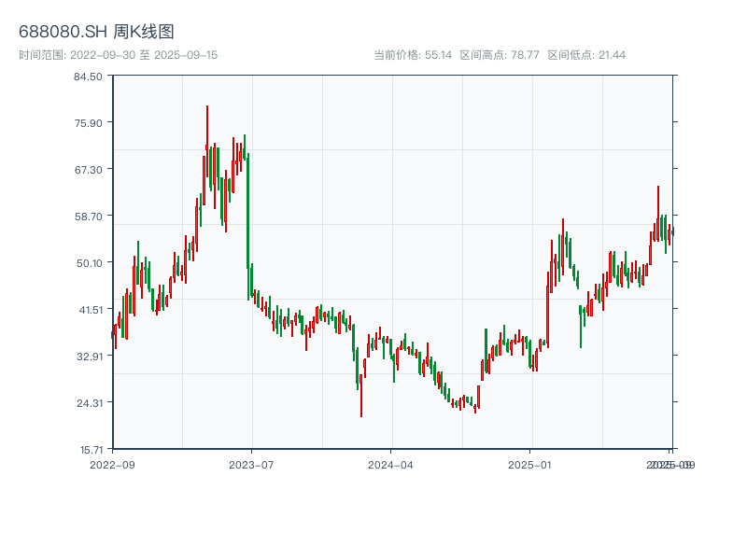Click the y-axis label 67.30
The width and height of the screenshot is (747, 560).
[x=89, y=170]
